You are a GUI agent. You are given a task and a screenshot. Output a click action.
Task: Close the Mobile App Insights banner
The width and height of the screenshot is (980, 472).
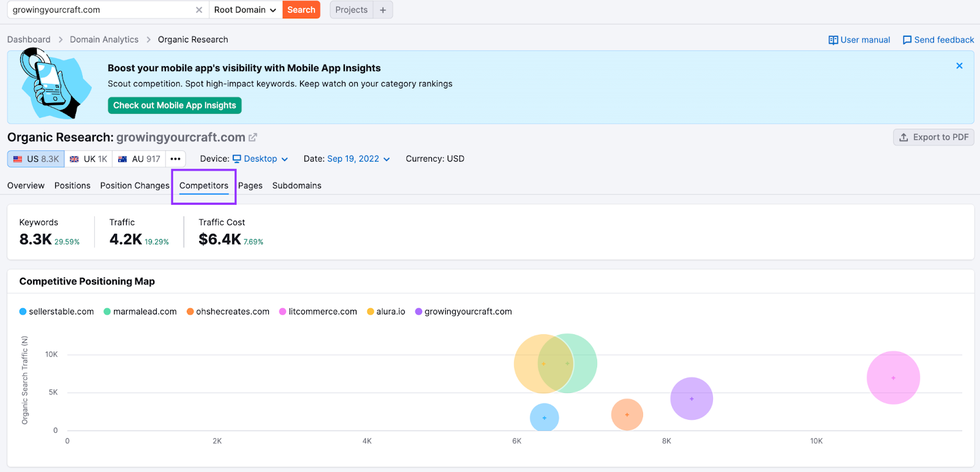point(959,66)
